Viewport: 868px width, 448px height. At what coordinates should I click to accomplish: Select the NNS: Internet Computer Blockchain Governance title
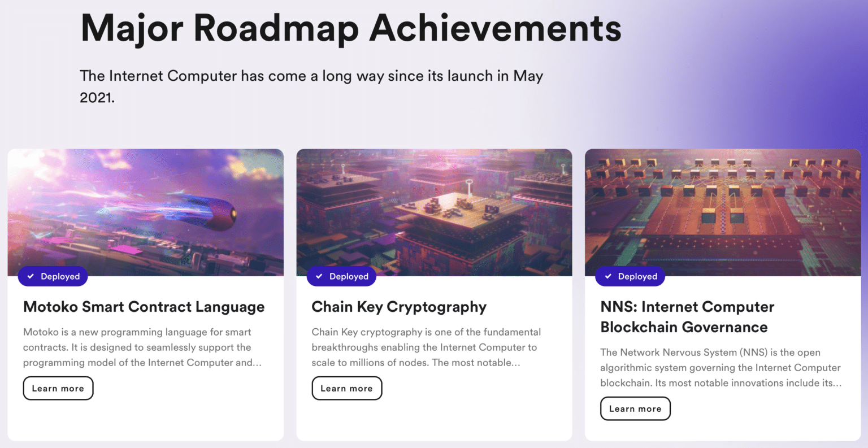(x=687, y=317)
